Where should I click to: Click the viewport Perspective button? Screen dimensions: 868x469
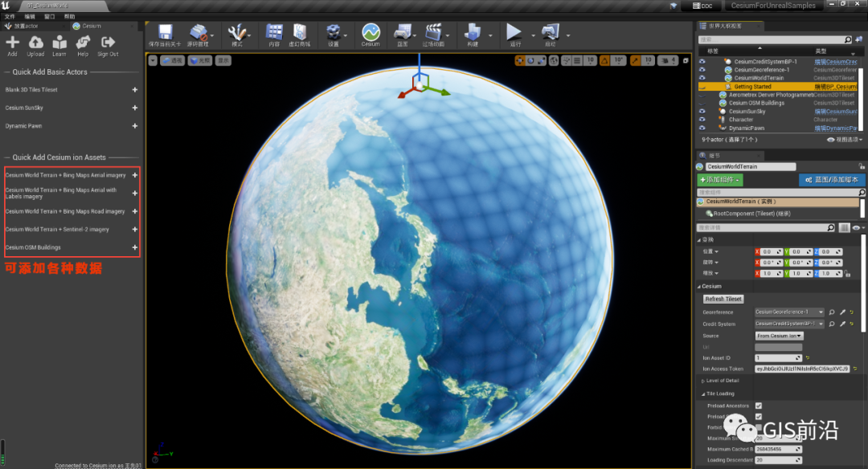pyautogui.click(x=172, y=61)
